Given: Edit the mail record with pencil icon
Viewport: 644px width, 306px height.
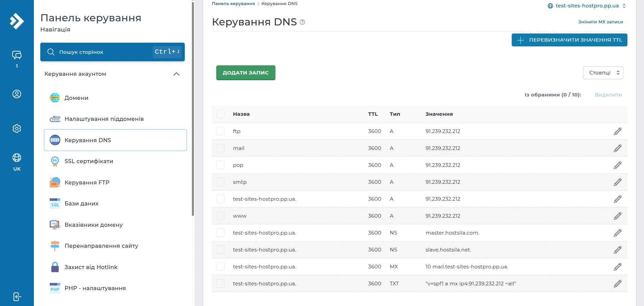Looking at the screenshot, I should tap(618, 148).
